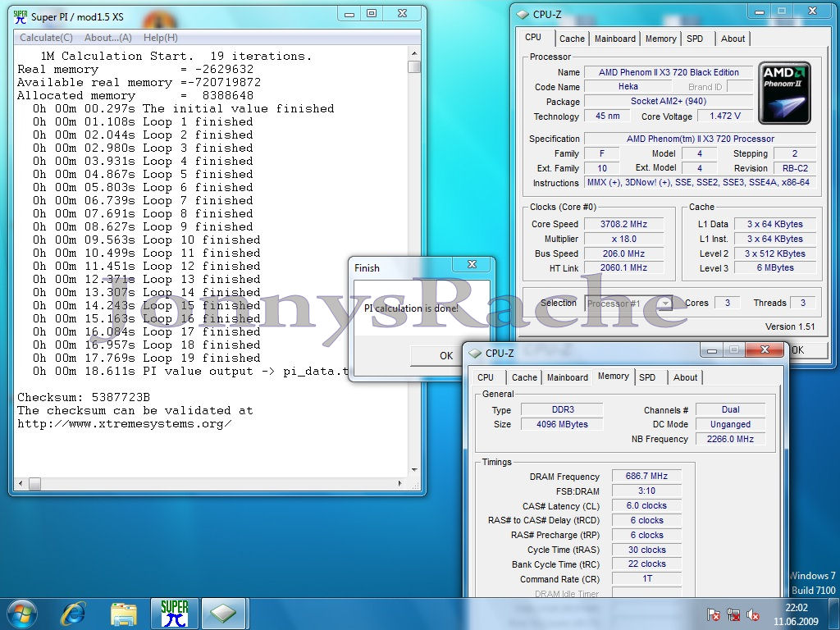Select the CPU tab in the CPU-Z Memory window

pos(486,377)
